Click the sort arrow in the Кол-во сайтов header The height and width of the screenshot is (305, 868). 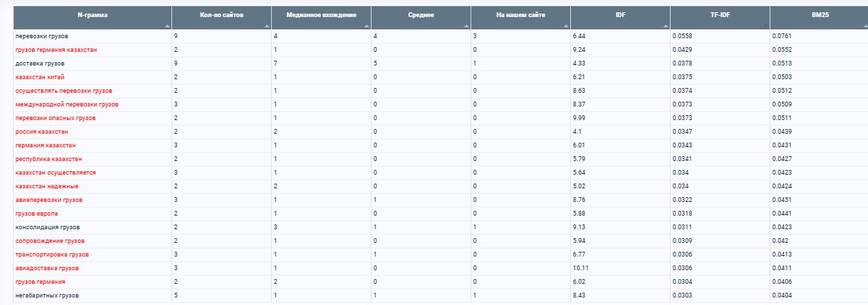[267, 26]
